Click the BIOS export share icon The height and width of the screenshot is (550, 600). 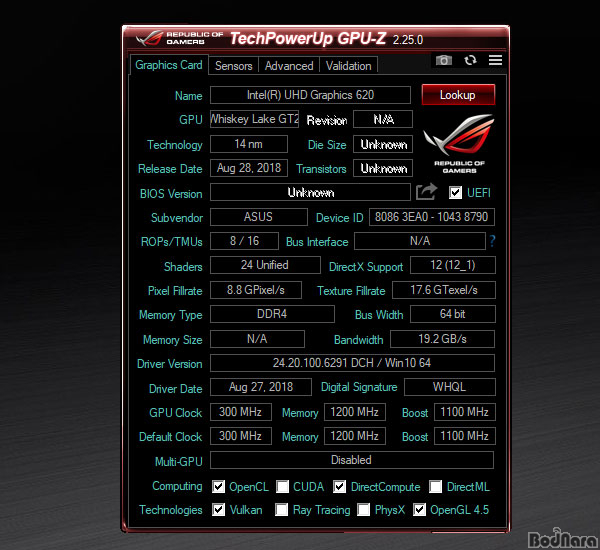click(x=426, y=191)
